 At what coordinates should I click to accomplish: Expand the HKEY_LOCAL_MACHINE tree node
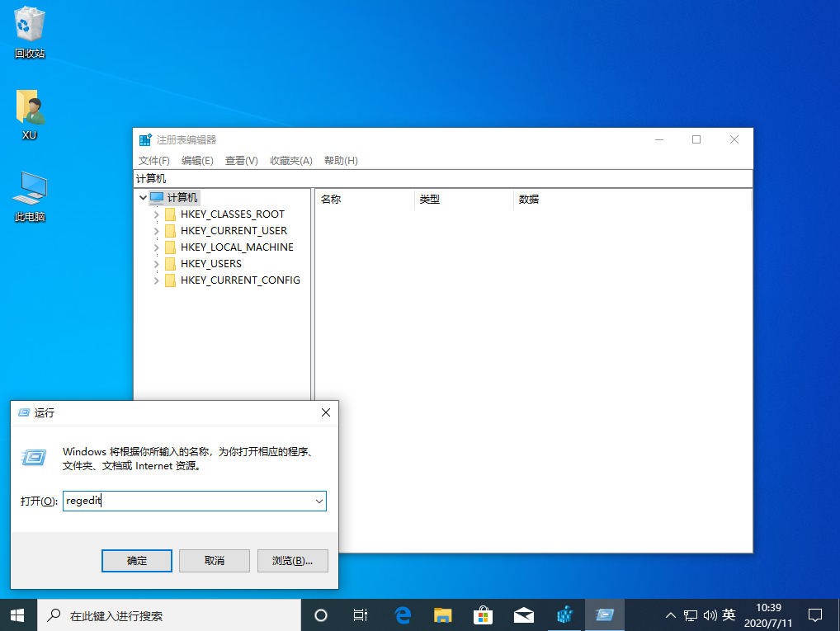[157, 247]
